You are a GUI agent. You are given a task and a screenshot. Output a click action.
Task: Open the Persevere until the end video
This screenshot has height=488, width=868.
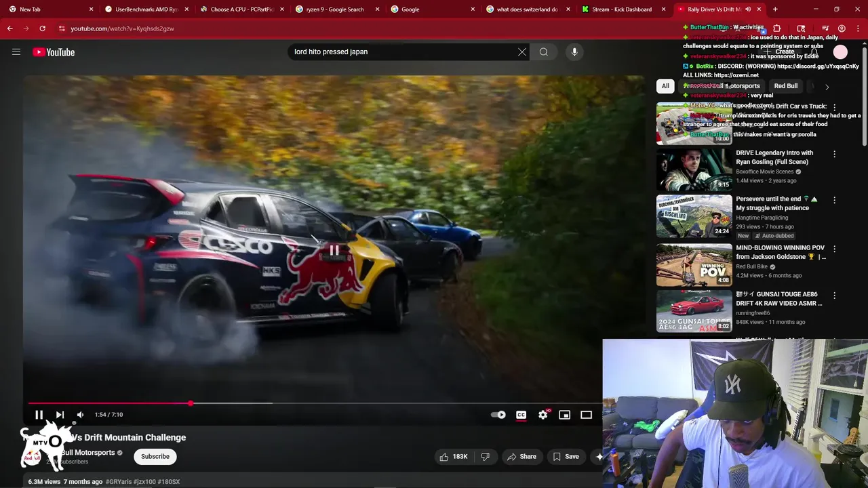(694, 216)
